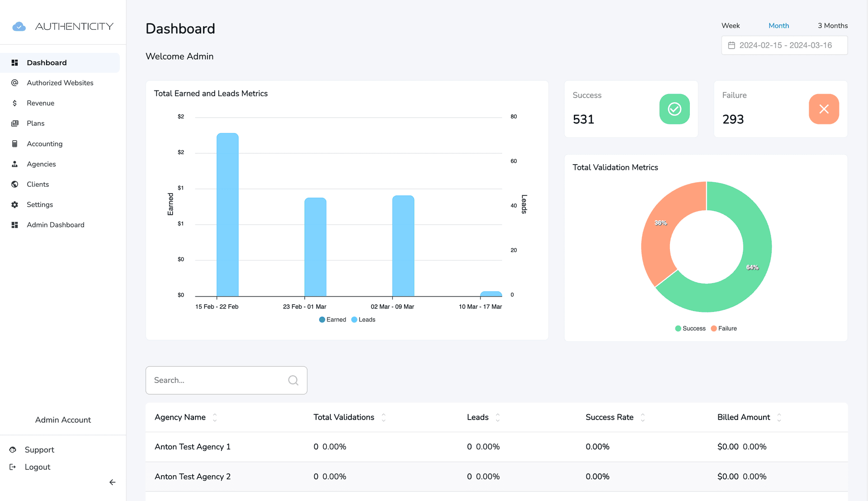Click Admin Account label
868x501 pixels.
[63, 420]
